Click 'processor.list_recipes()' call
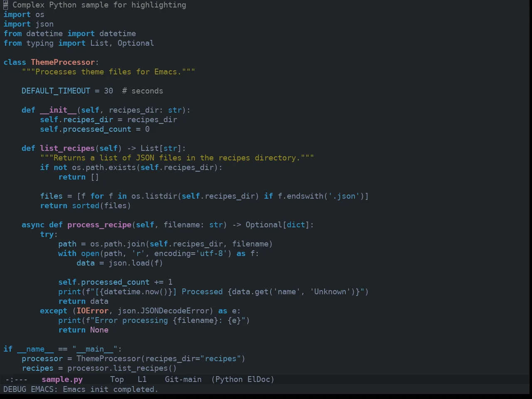 tap(122, 368)
